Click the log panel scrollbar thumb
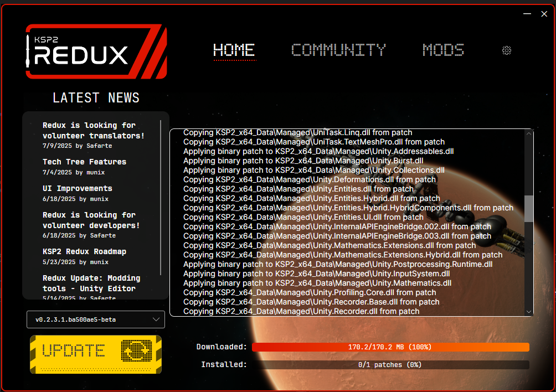Image resolution: width=556 pixels, height=392 pixels. tap(529, 208)
